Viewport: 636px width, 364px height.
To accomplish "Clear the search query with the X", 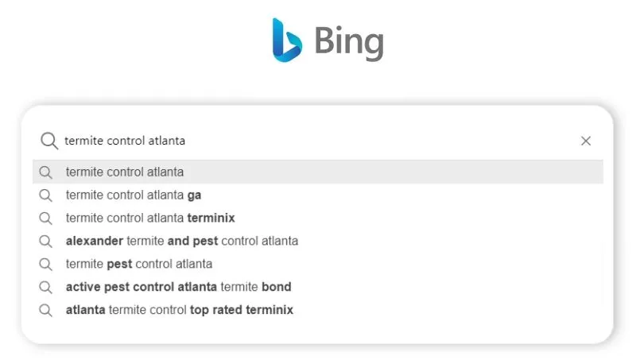I will point(586,141).
